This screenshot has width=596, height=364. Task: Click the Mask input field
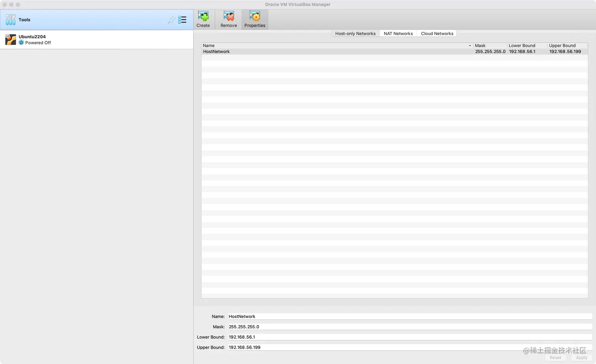point(410,327)
